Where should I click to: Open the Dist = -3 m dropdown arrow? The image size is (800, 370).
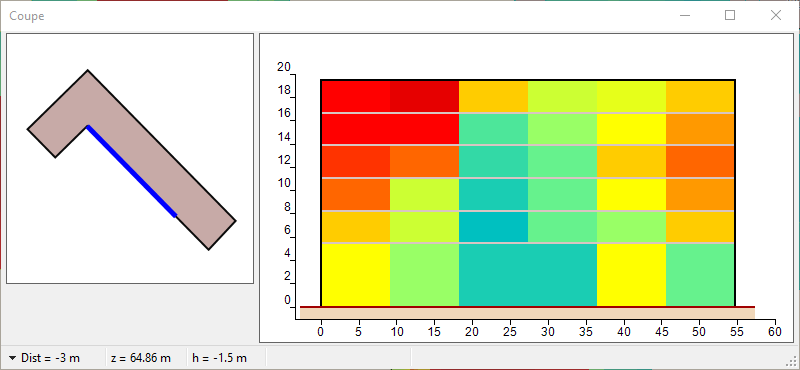coord(13,358)
